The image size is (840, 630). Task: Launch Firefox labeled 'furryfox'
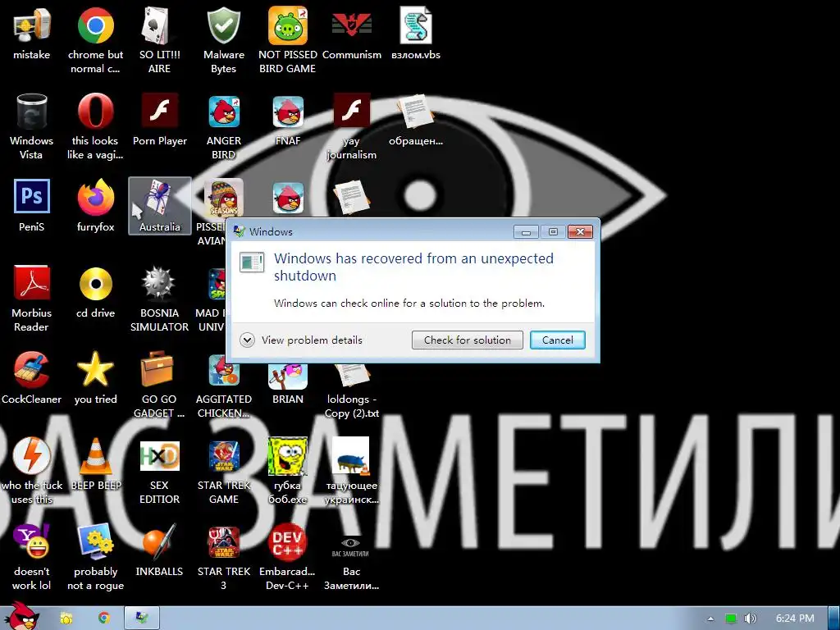[95, 197]
